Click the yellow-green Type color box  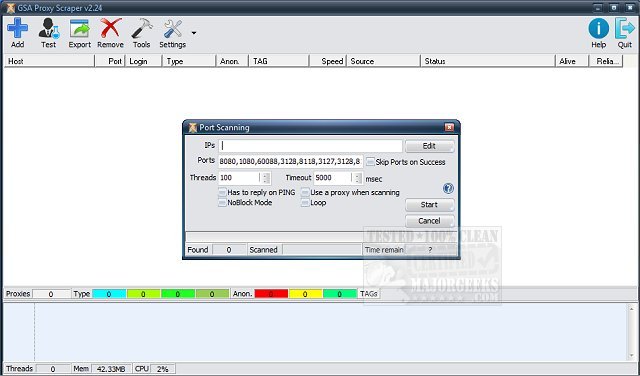tap(143, 294)
